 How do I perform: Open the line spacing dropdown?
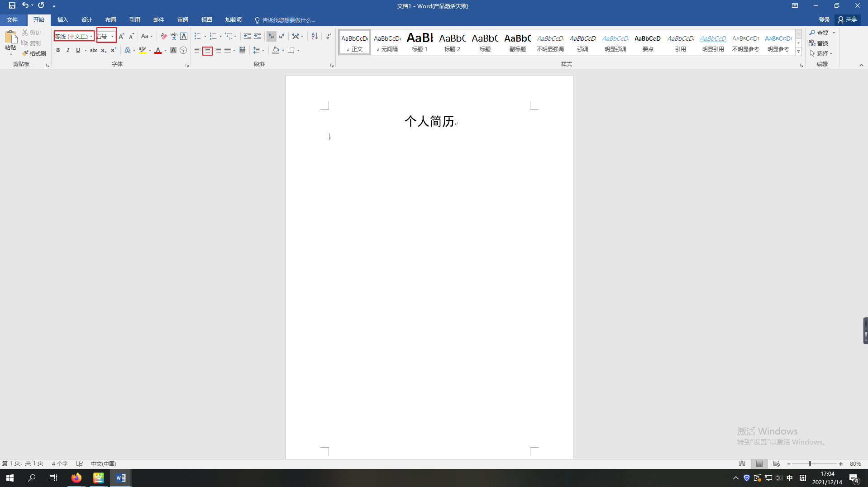259,50
